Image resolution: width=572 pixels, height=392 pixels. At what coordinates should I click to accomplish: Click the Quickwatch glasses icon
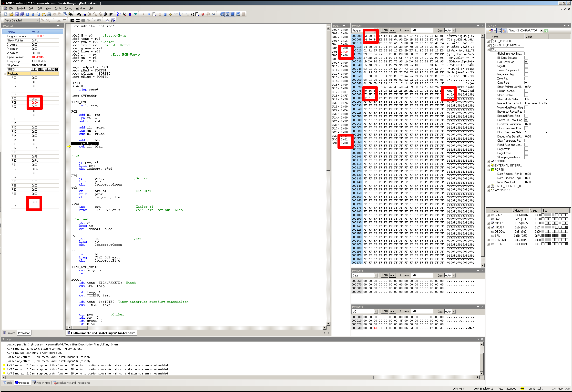click(x=213, y=14)
